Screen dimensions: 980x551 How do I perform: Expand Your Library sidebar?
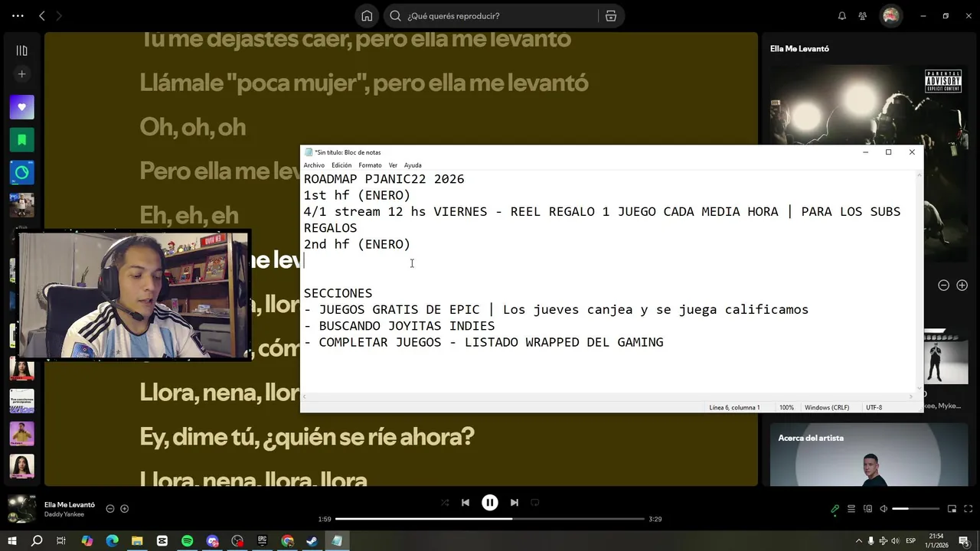point(21,51)
